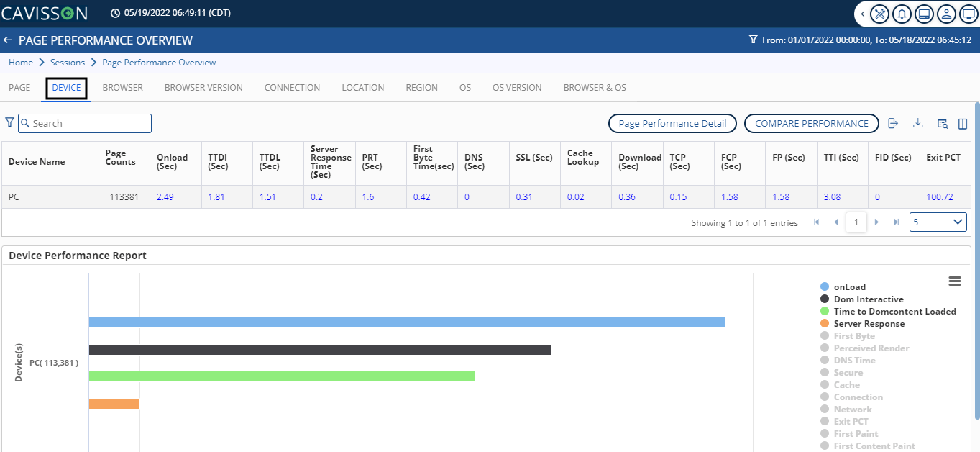Collapse the top-right icon tray chevron
This screenshot has height=452, width=980.
[x=862, y=14]
